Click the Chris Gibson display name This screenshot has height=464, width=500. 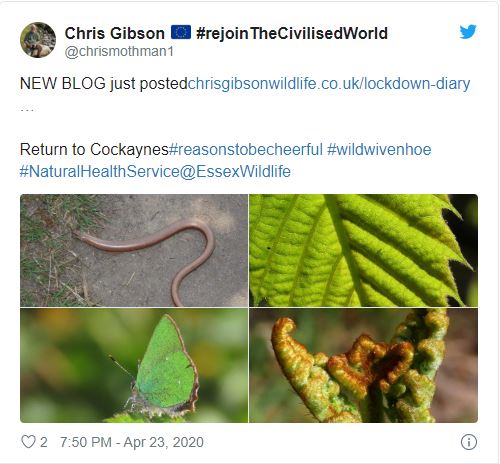[115, 33]
